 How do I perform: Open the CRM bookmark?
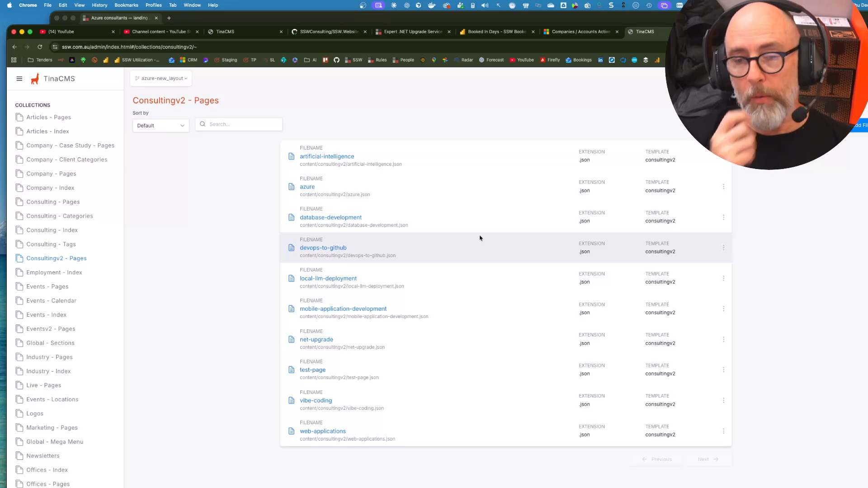coord(188,60)
